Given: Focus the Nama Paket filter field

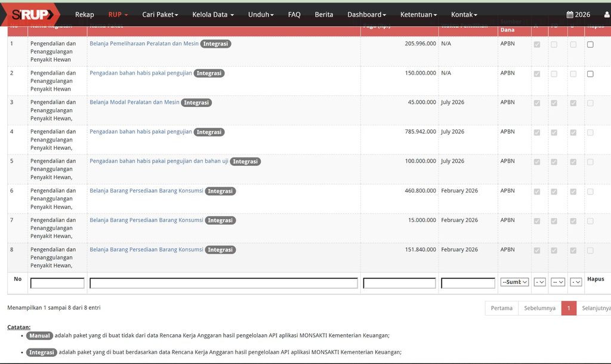Looking at the screenshot, I should pos(224,283).
